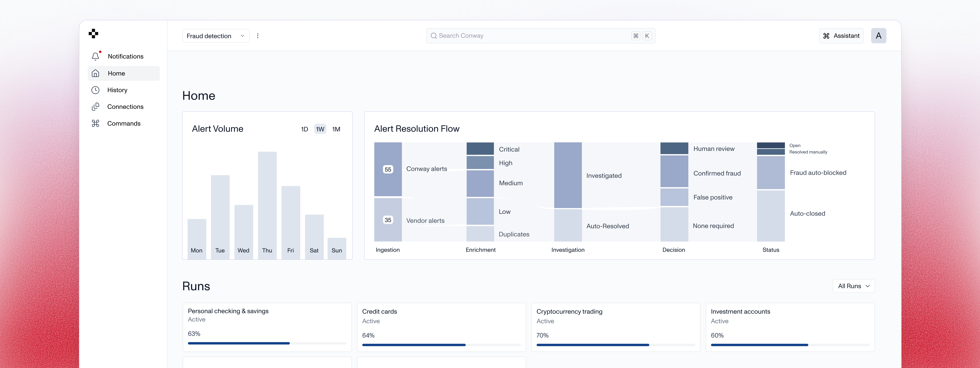
Task: Click the Conway logo at the top left
Action: [x=93, y=34]
